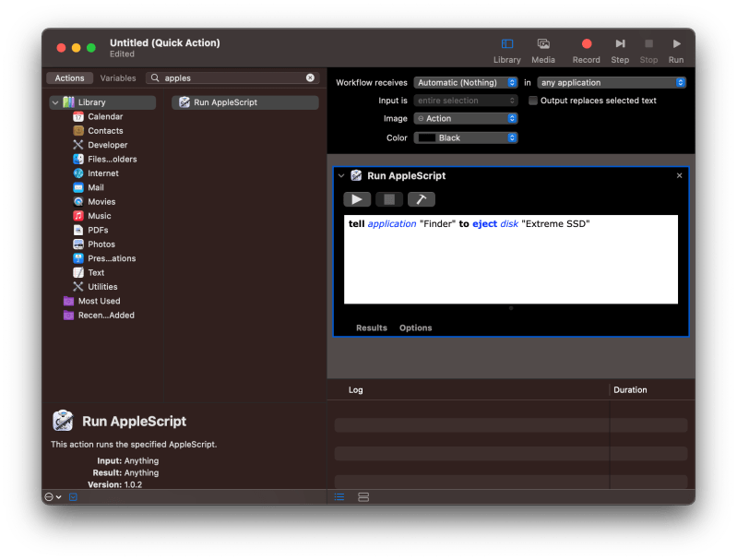Enable Output replaces selected text
This screenshot has height=560, width=737.
click(x=532, y=101)
